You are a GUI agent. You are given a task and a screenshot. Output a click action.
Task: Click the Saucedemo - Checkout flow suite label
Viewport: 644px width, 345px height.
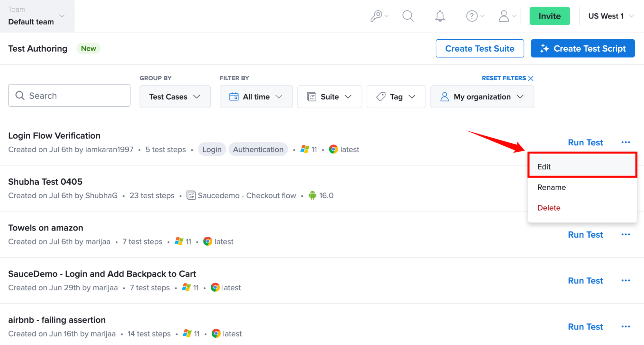247,195
